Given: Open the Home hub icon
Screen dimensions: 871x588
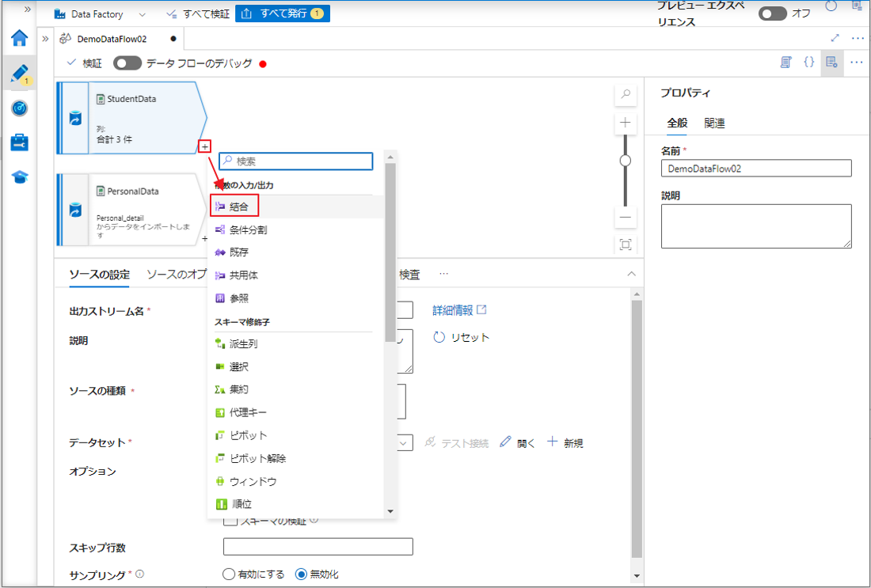Looking at the screenshot, I should 20,38.
